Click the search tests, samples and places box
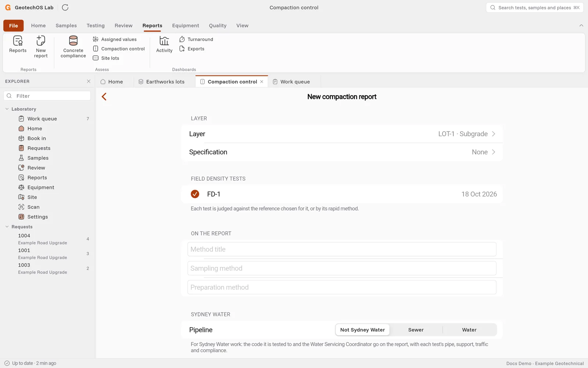The height and width of the screenshot is (368, 588). click(x=535, y=7)
